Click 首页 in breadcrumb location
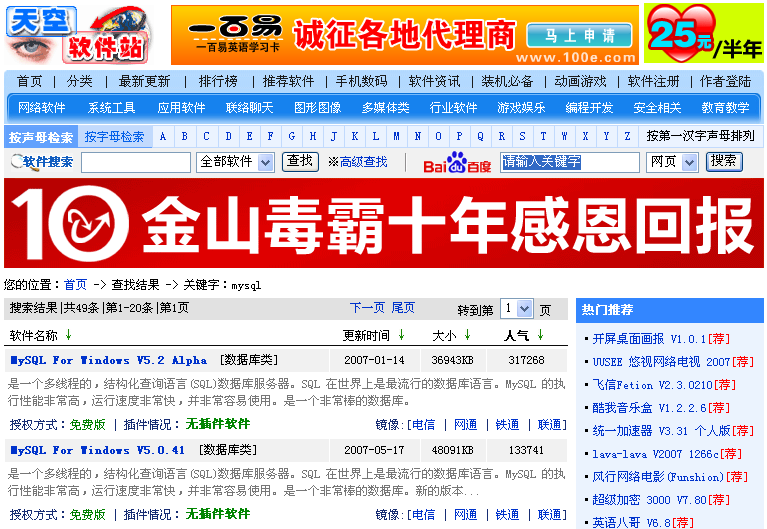 pos(75,285)
